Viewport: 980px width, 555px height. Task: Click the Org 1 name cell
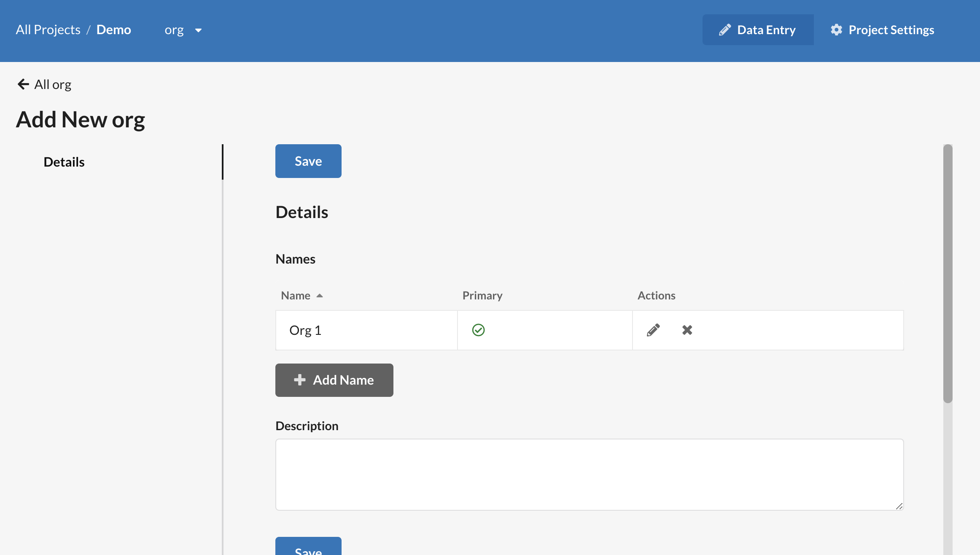pos(366,330)
